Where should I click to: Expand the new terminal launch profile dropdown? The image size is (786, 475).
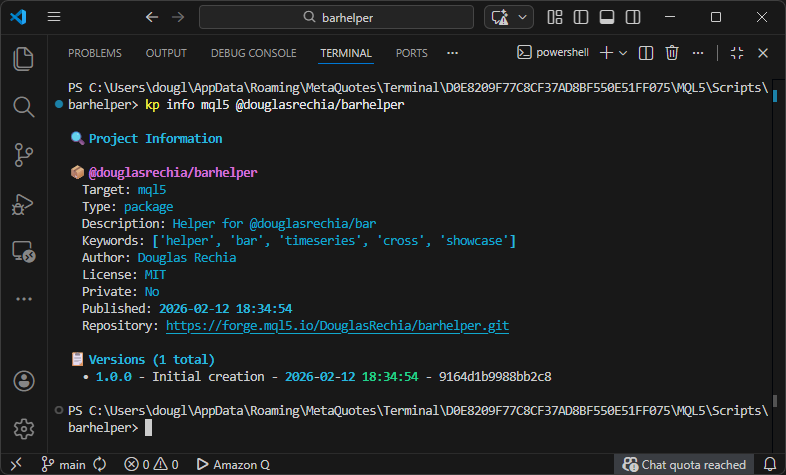pos(623,53)
